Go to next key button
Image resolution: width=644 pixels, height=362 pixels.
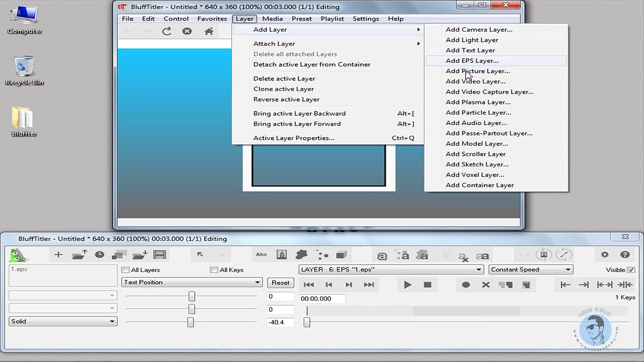coord(349,285)
